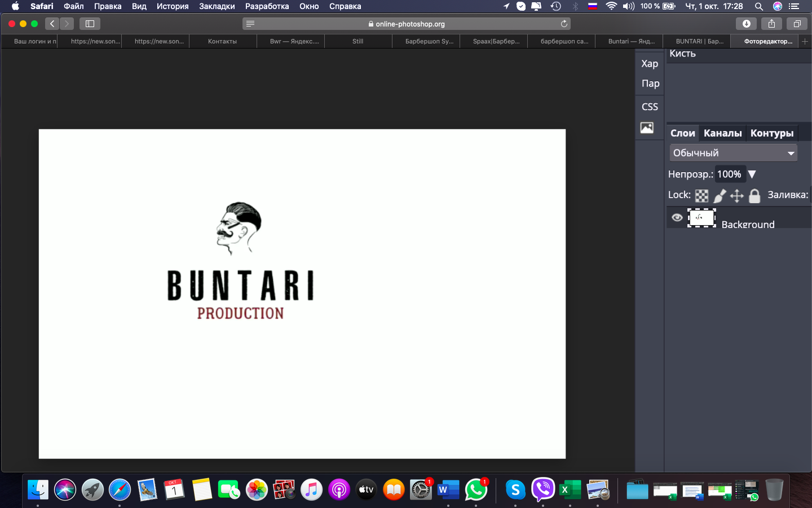Screen dimensions: 812x508
Task: Lock transparent pixels checkerboard icon
Action: click(701, 196)
